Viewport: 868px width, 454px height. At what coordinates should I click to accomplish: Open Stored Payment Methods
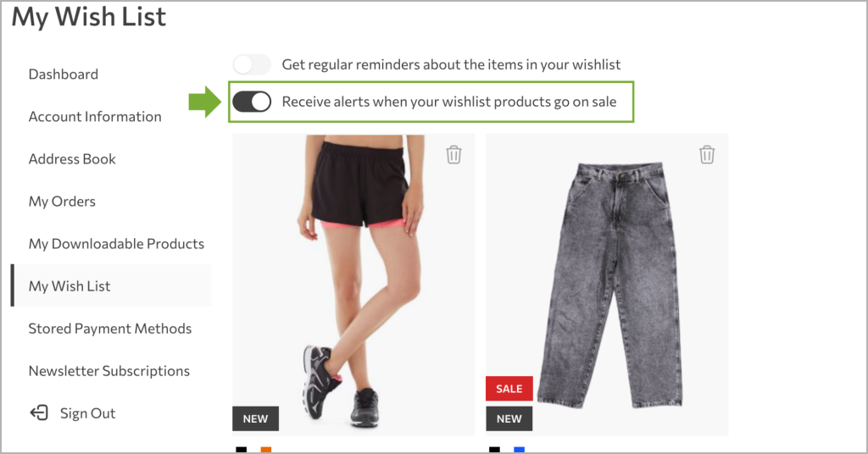[x=109, y=329]
